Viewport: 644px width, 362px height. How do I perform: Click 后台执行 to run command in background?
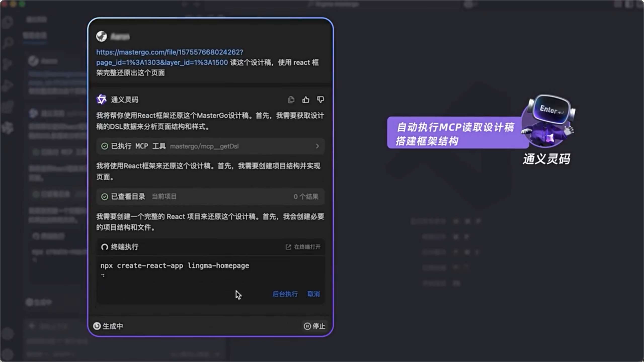click(x=285, y=294)
